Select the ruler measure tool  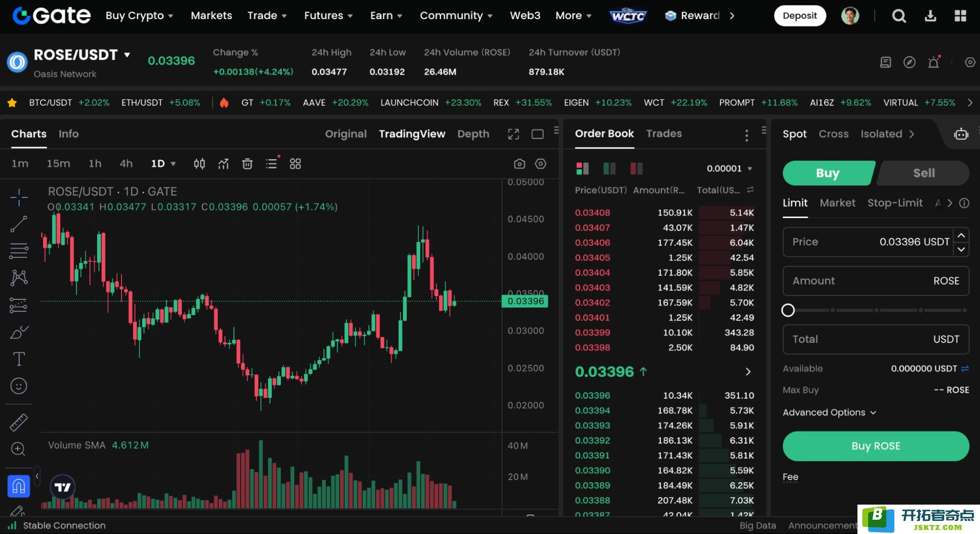tap(19, 422)
